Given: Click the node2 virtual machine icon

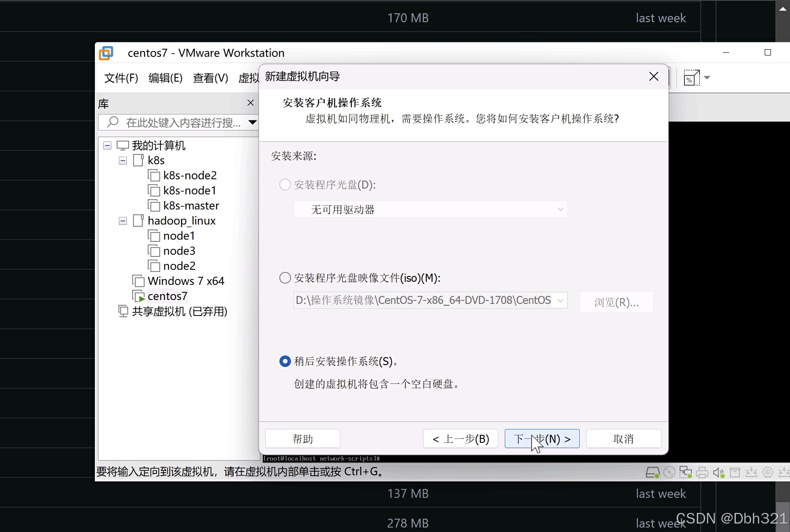Looking at the screenshot, I should [x=154, y=266].
